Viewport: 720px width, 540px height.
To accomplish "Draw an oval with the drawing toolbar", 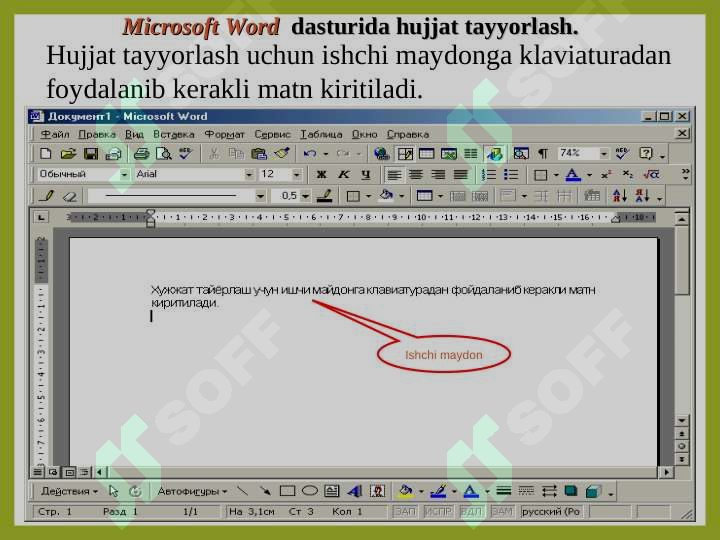I will (x=310, y=491).
